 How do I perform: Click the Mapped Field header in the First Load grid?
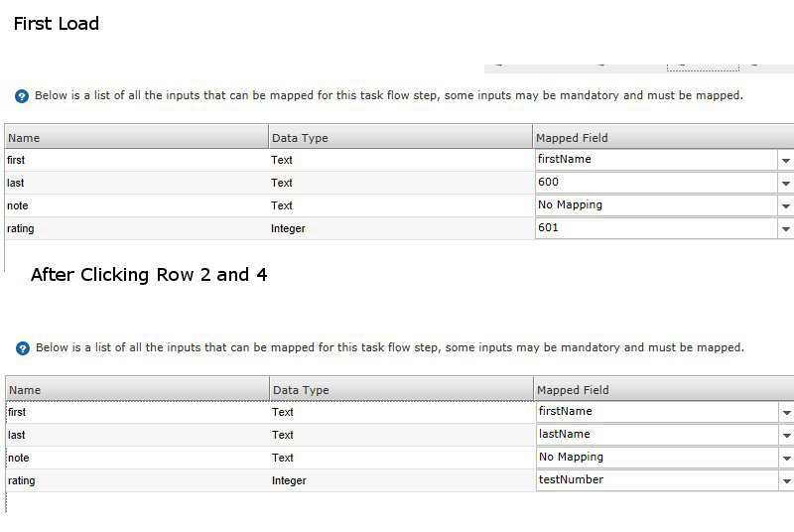pyautogui.click(x=662, y=138)
